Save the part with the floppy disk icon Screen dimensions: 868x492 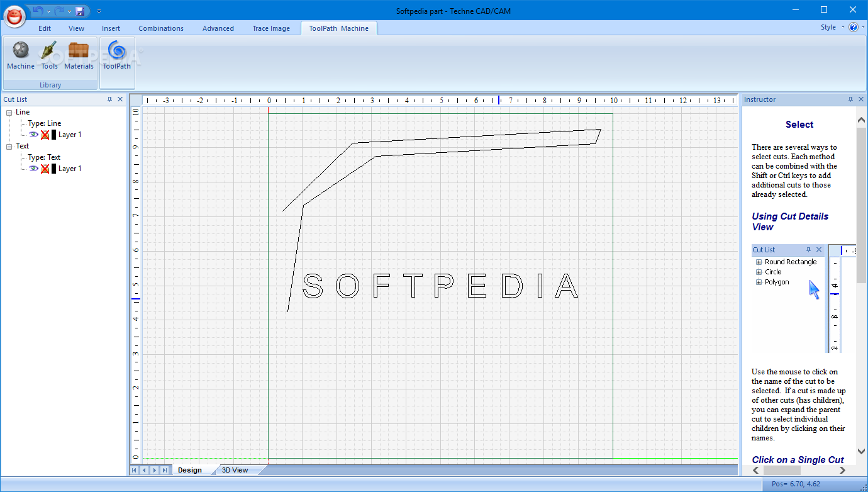point(80,11)
